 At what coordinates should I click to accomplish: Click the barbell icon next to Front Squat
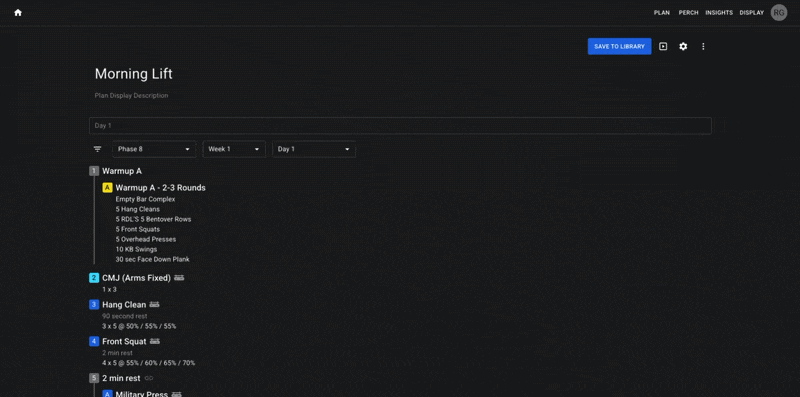(x=155, y=341)
